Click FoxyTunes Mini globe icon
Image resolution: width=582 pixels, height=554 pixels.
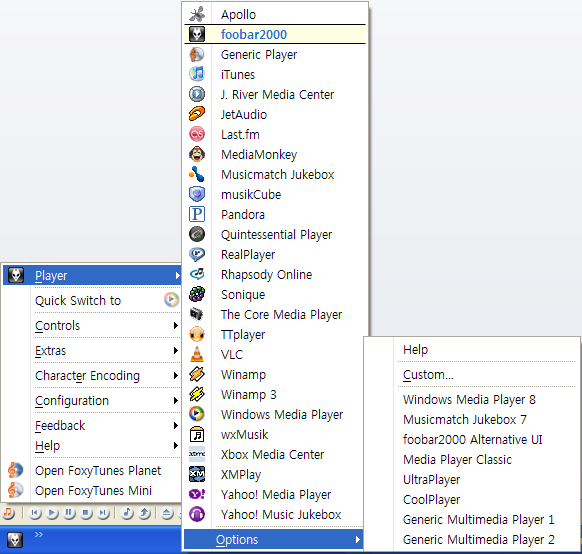click(15, 490)
